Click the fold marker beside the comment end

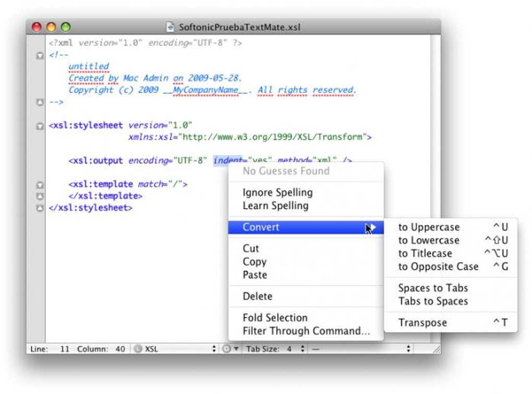40,103
